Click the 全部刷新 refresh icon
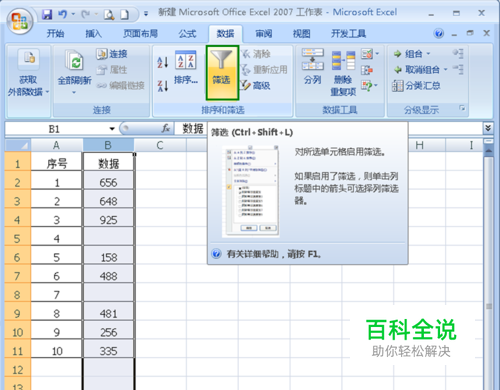This screenshot has width=500, height=390. 74,60
